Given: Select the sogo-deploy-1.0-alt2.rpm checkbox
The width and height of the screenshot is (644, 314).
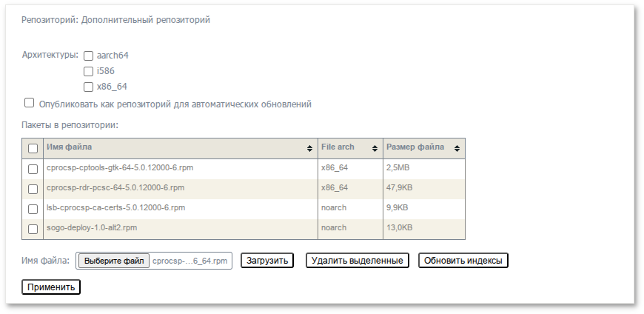Looking at the screenshot, I should coord(33,229).
